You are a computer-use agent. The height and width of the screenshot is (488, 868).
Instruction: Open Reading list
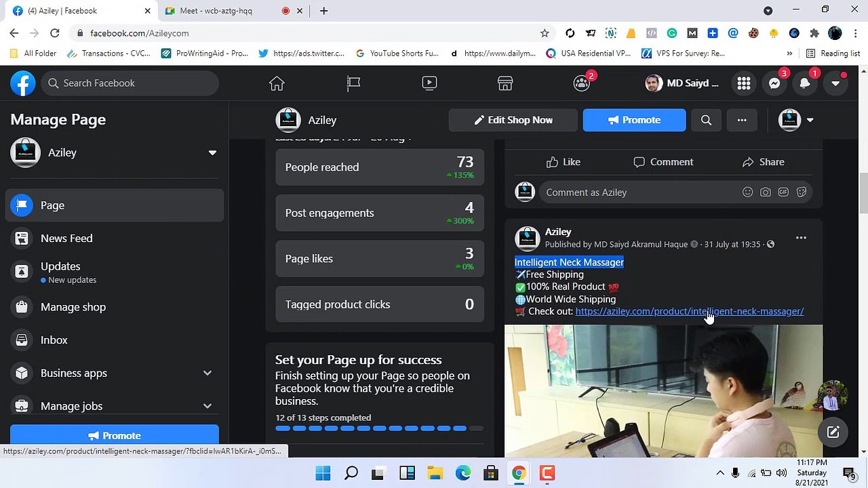[x=833, y=54]
